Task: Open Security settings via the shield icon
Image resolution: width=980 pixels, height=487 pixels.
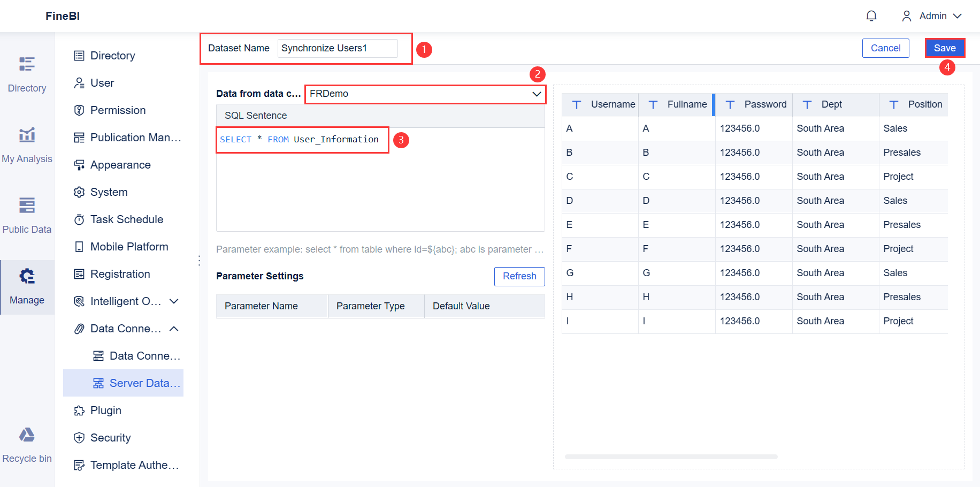Action: tap(79, 437)
